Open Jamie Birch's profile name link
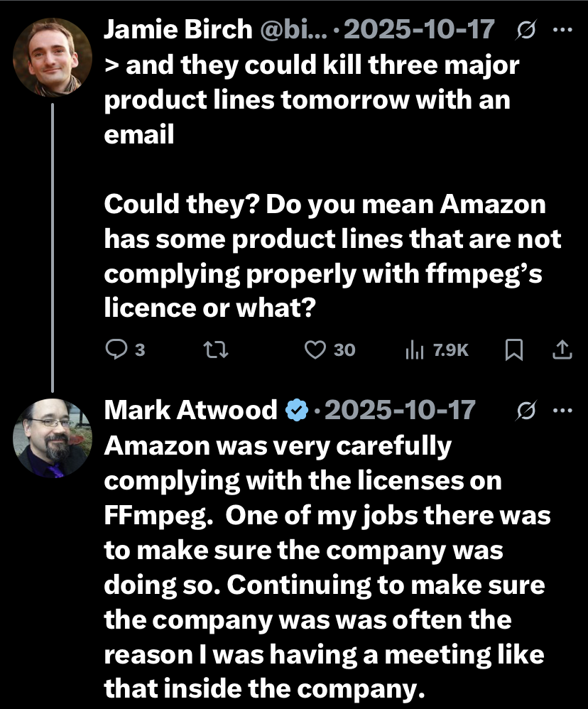588x709 pixels. click(178, 30)
